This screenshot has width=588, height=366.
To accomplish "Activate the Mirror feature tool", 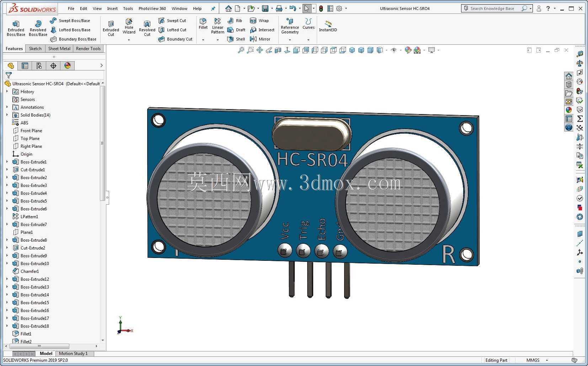I will pyautogui.click(x=260, y=39).
